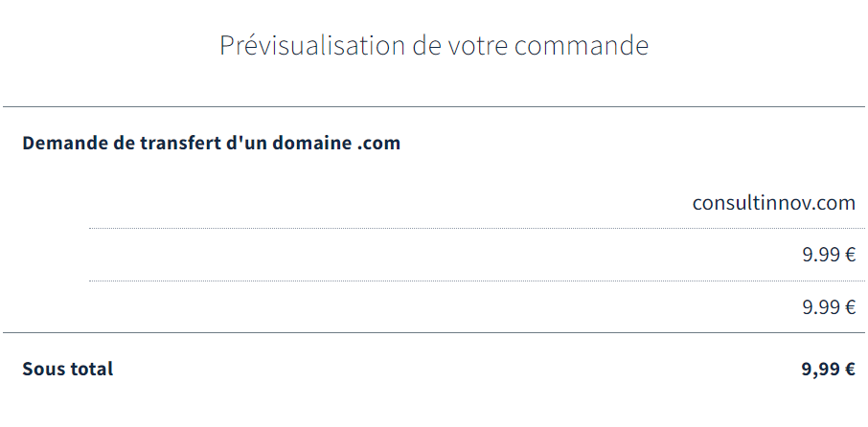Click the euro symbol of the bold subtotal
This screenshot has width=868, height=427.
[x=850, y=369]
